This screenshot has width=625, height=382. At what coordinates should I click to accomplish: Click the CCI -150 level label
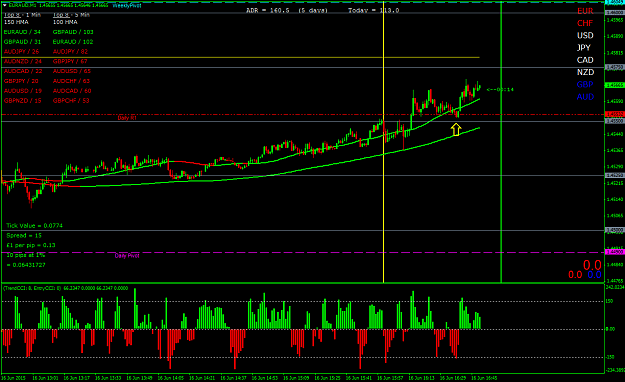coord(610,357)
